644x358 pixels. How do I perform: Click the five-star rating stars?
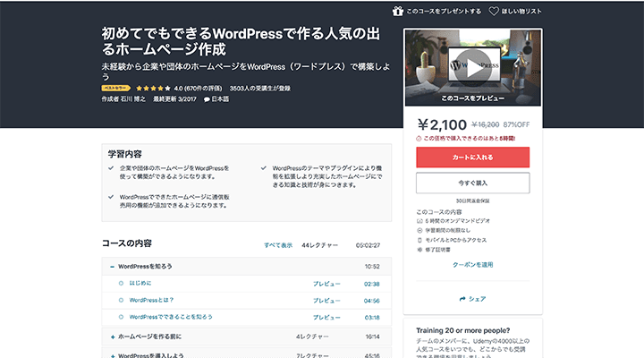pos(153,88)
